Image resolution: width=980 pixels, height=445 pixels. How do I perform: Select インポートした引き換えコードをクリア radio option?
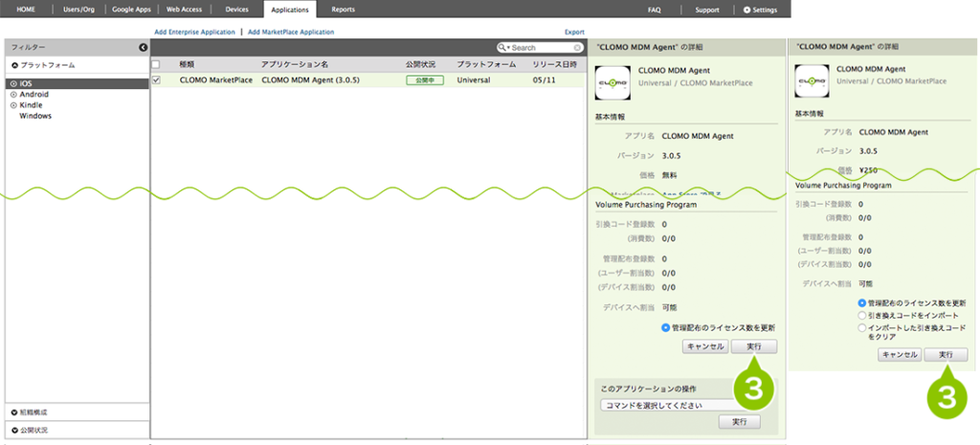(x=862, y=327)
